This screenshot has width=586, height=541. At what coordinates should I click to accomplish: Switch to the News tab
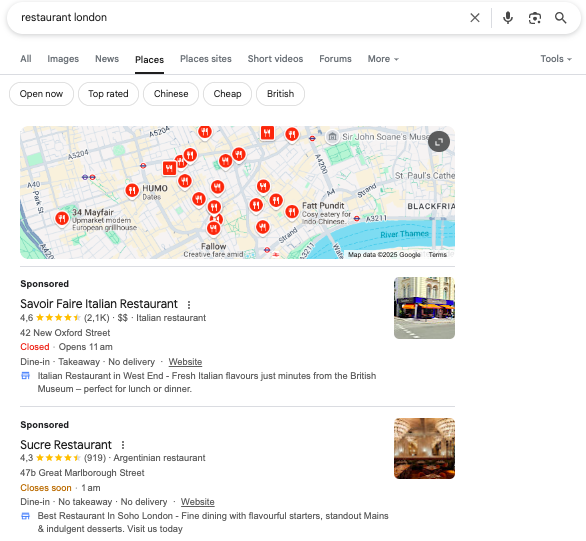[107, 59]
